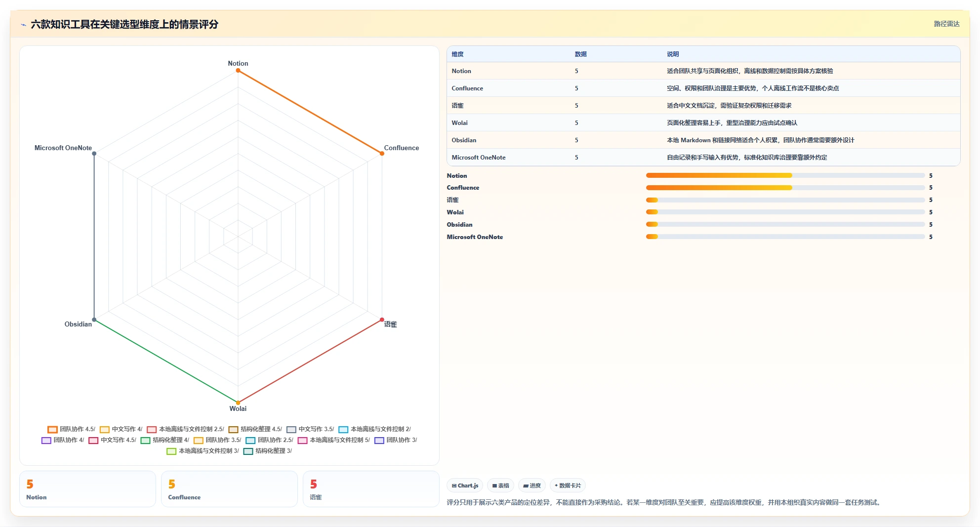The height and width of the screenshot is (527, 980).
Task: Click the 数据 column header
Action: click(580, 54)
